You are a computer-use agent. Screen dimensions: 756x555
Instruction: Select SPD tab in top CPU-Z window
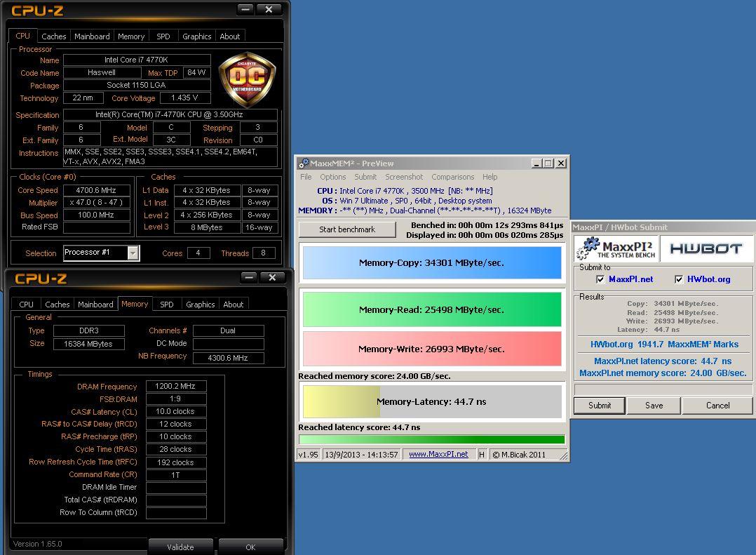(163, 36)
